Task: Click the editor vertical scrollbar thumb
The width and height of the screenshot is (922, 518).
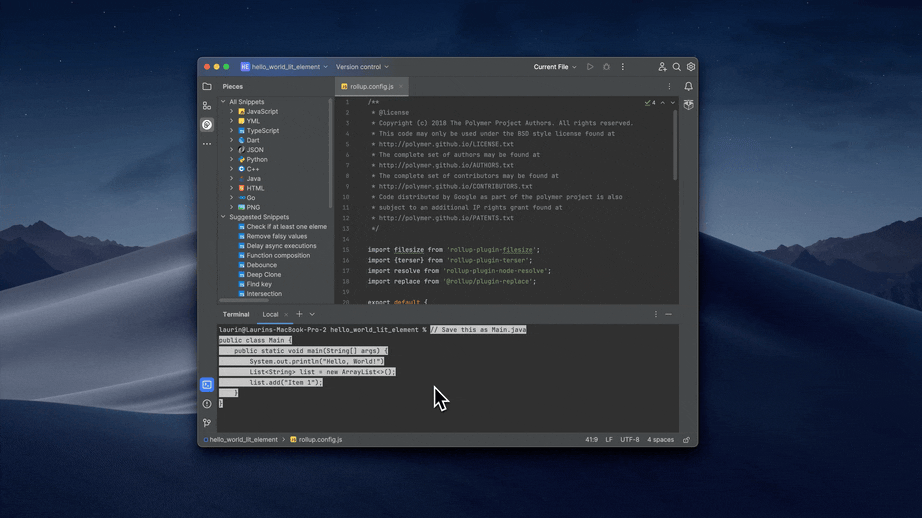Action: coord(674,145)
